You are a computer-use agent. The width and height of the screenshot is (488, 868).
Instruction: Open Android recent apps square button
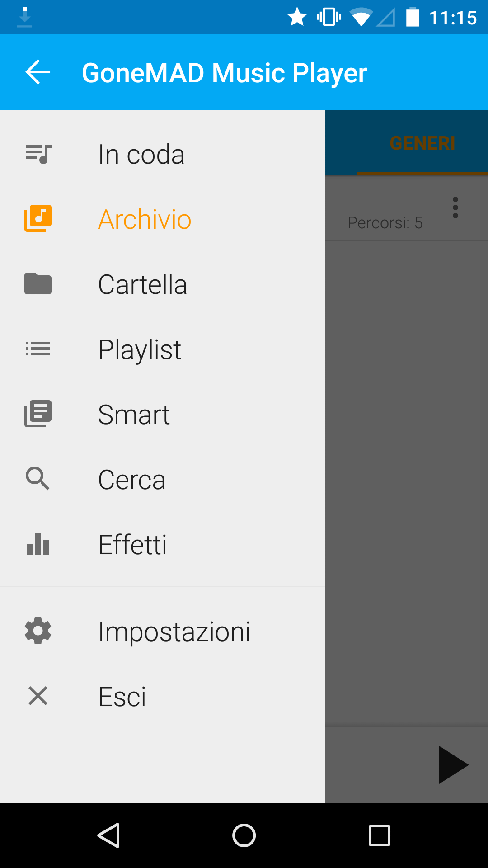[x=380, y=835]
